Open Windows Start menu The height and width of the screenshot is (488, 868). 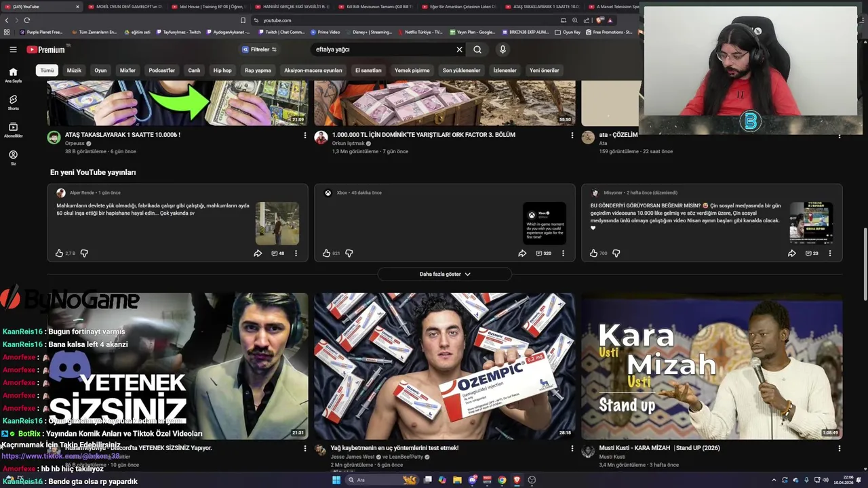coord(336,480)
